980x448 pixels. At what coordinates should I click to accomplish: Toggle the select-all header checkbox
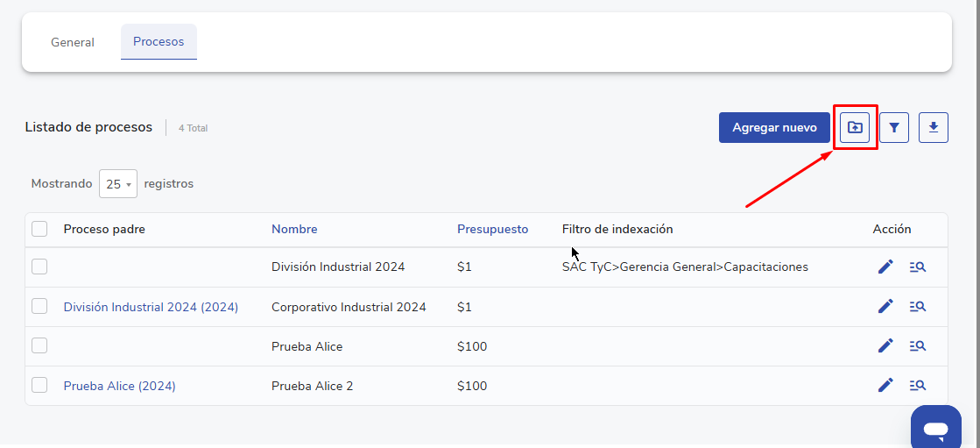click(x=39, y=229)
